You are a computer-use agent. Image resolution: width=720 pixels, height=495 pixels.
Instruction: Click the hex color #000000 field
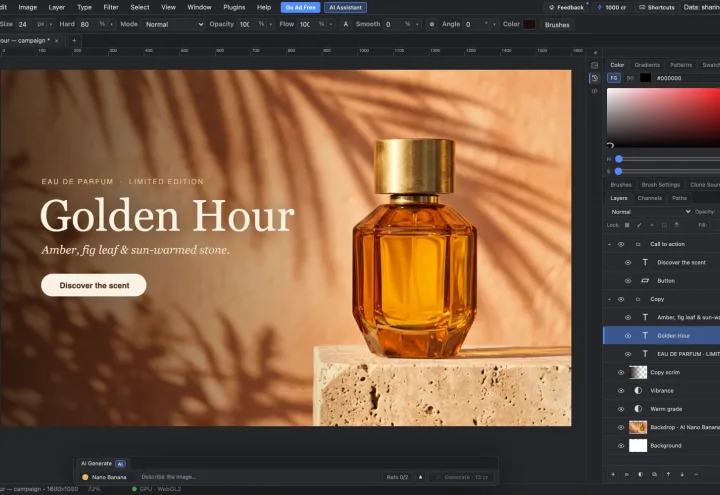click(x=686, y=78)
